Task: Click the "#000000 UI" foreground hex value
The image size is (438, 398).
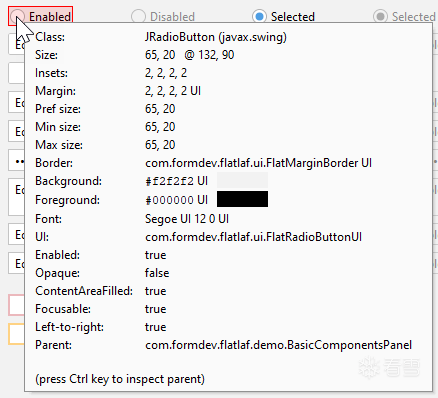Action: (176, 200)
